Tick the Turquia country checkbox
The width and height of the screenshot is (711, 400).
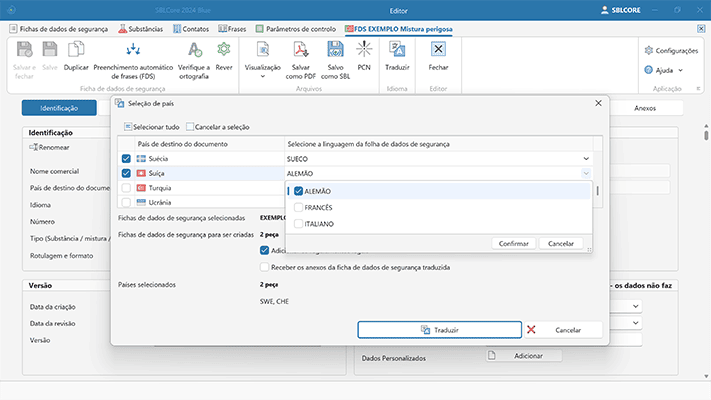coord(126,188)
